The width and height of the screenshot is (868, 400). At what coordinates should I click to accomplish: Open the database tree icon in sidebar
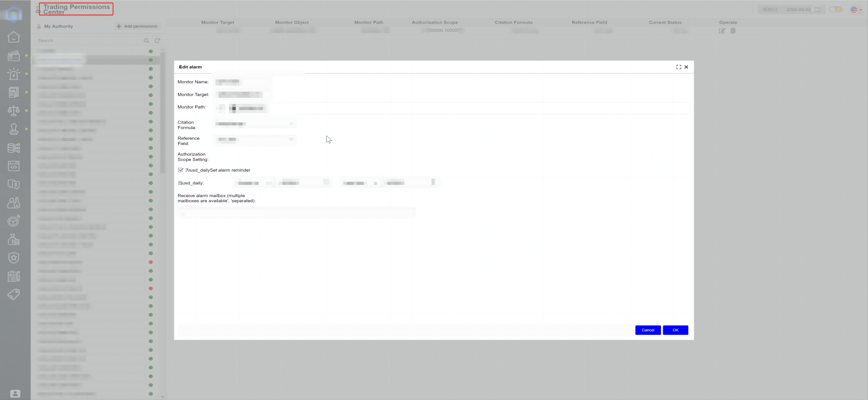coord(14,148)
